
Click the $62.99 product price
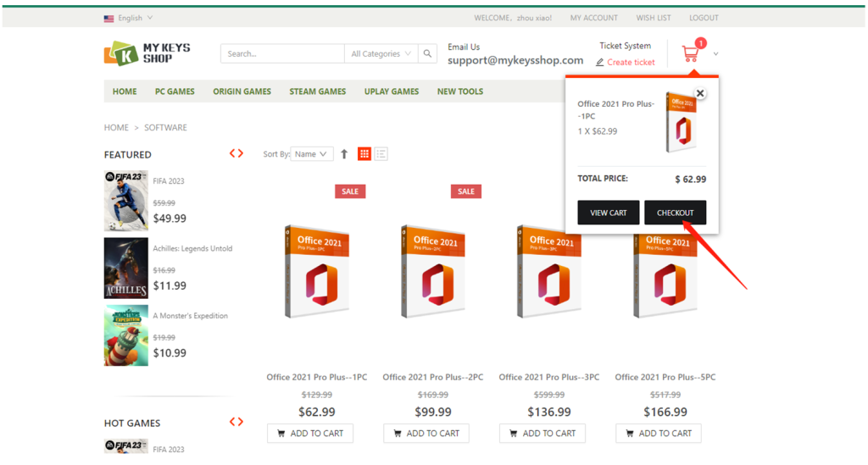[317, 412]
